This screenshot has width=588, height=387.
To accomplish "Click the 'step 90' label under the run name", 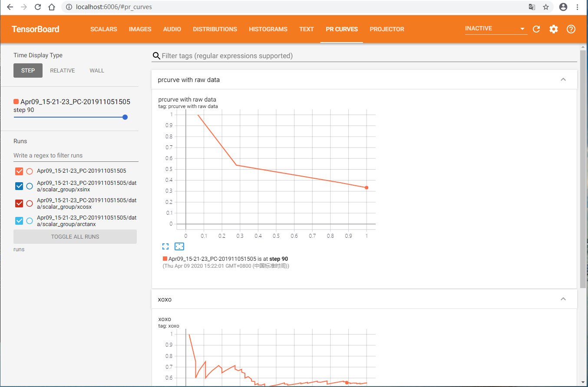I will (24, 110).
